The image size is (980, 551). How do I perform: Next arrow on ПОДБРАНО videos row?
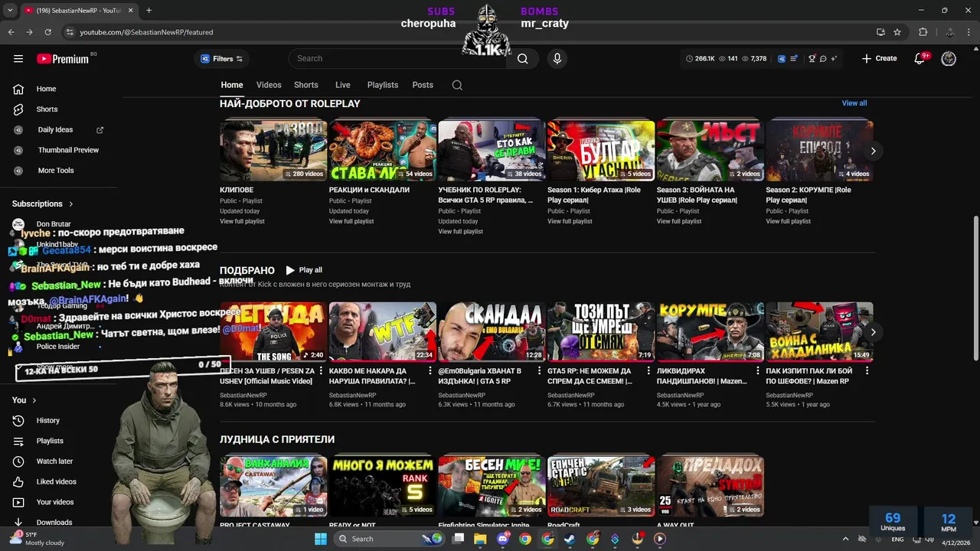873,332
